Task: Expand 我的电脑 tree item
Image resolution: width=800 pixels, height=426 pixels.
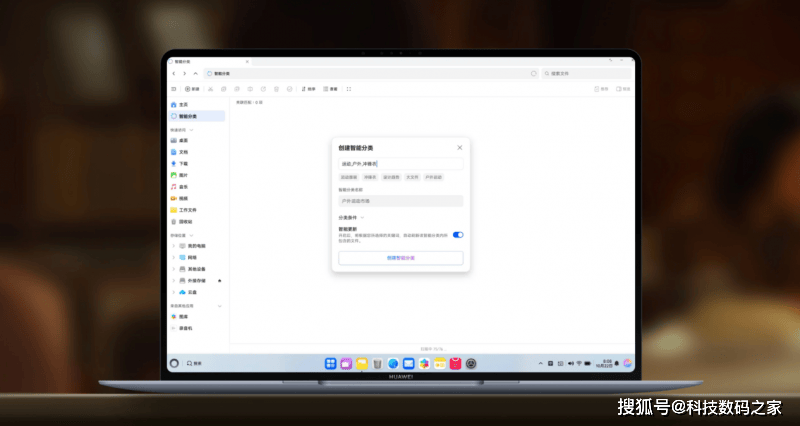Action: [174, 246]
